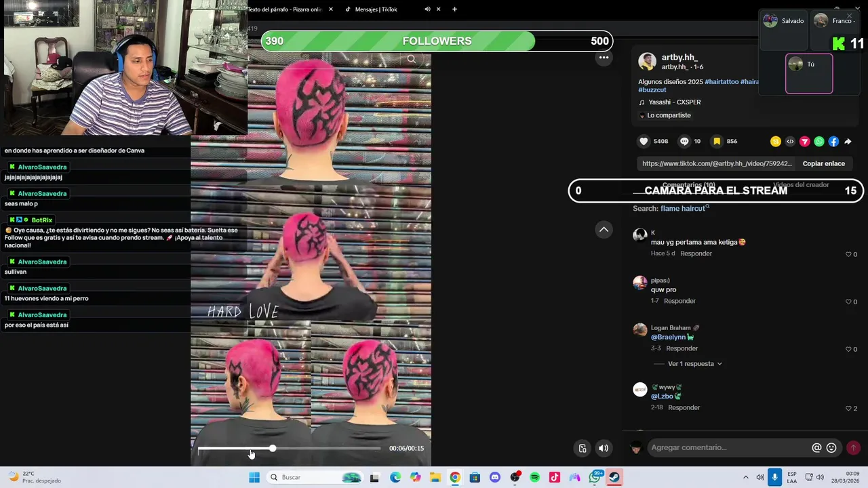
Task: Close the Pizarra online tab
Action: (x=331, y=9)
